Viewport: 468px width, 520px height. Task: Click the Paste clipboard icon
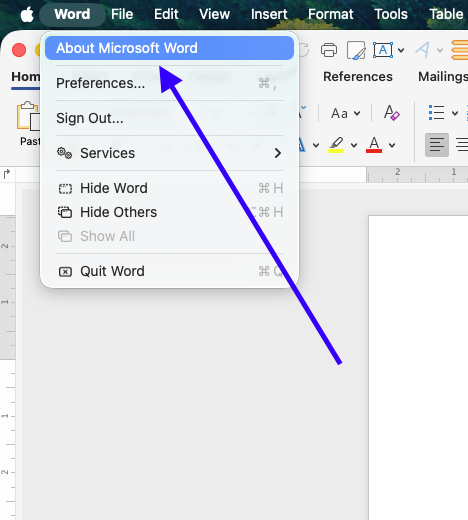(28, 115)
